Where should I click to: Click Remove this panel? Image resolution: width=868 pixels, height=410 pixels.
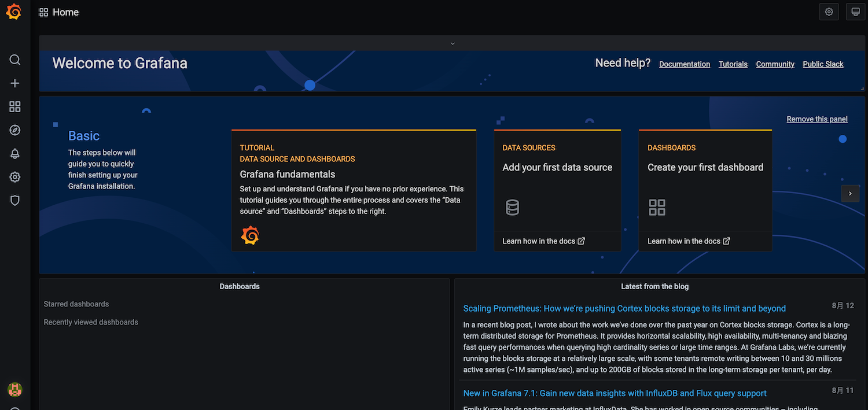click(x=816, y=119)
